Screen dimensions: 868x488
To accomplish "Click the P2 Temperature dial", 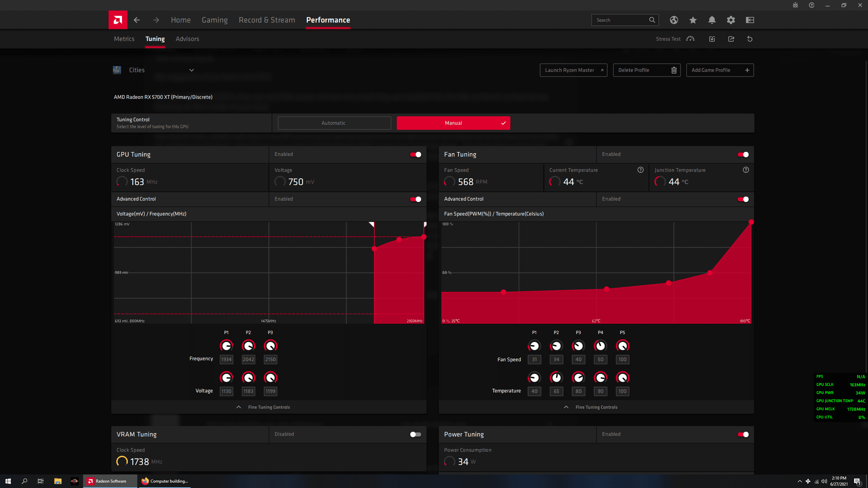I will coord(556,378).
